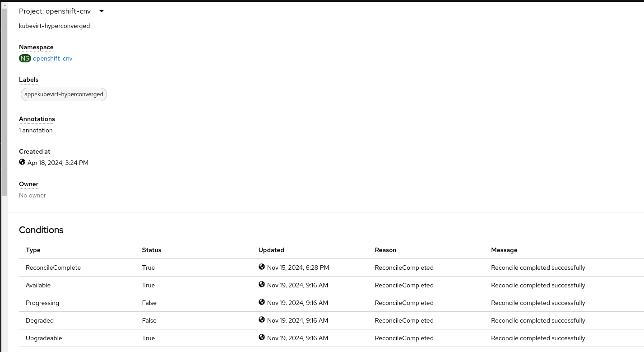The height and width of the screenshot is (352, 644).
Task: Click globe icon in Available row
Action: [262, 285]
